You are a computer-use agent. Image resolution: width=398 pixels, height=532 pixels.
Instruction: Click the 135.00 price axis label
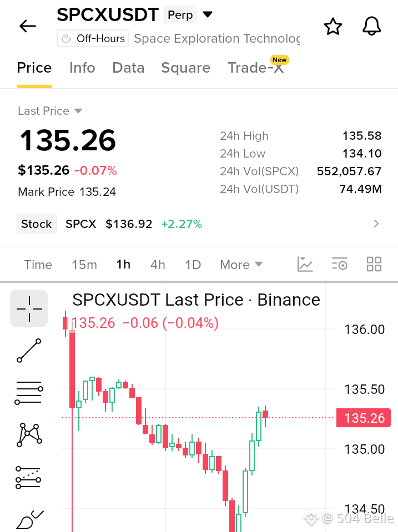tap(364, 449)
